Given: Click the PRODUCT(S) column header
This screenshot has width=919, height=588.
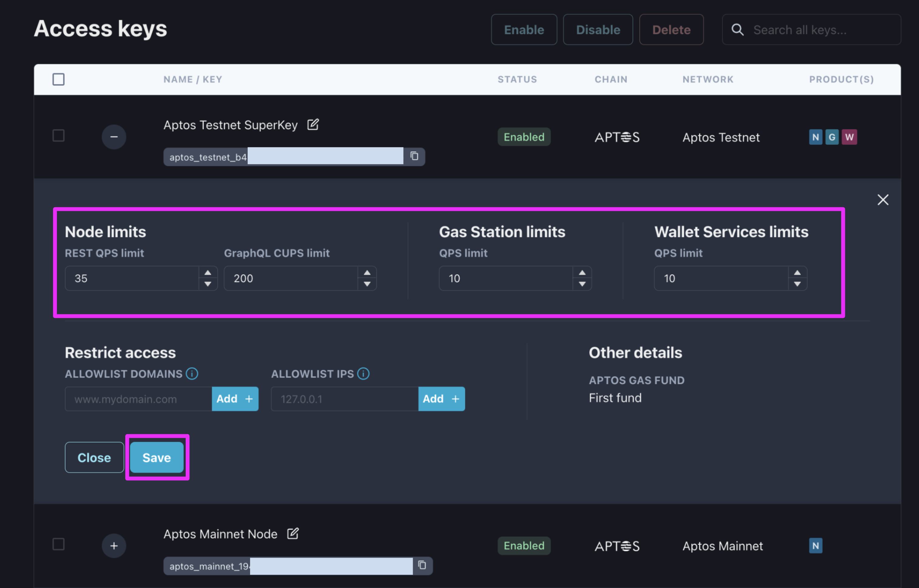Looking at the screenshot, I should click(842, 79).
